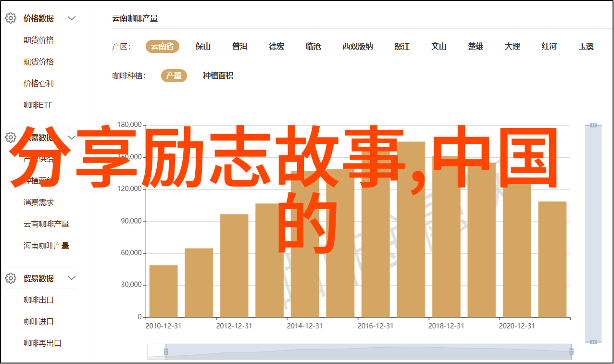Image resolution: width=614 pixels, height=364 pixels.
Task: Open 期货价格 in sidebar
Action: coord(39,40)
